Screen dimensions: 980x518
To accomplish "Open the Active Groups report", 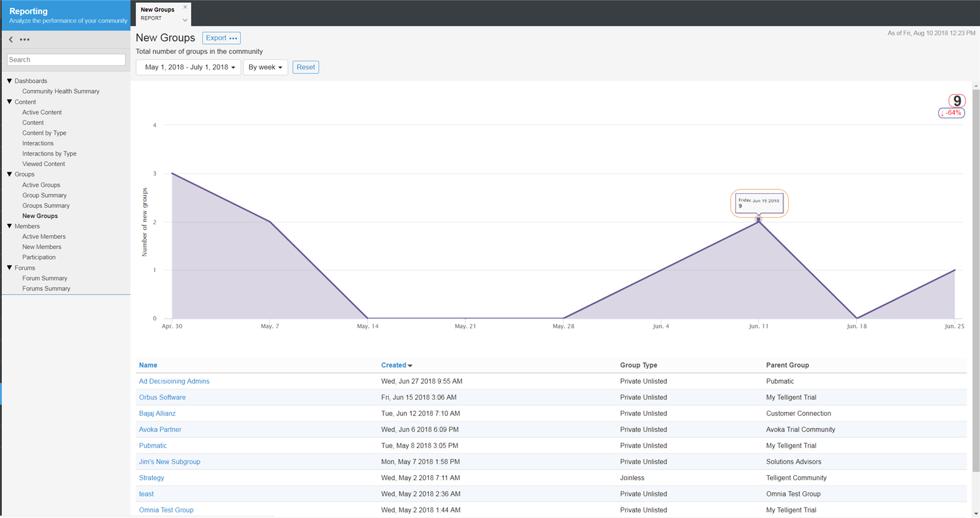I will [41, 185].
